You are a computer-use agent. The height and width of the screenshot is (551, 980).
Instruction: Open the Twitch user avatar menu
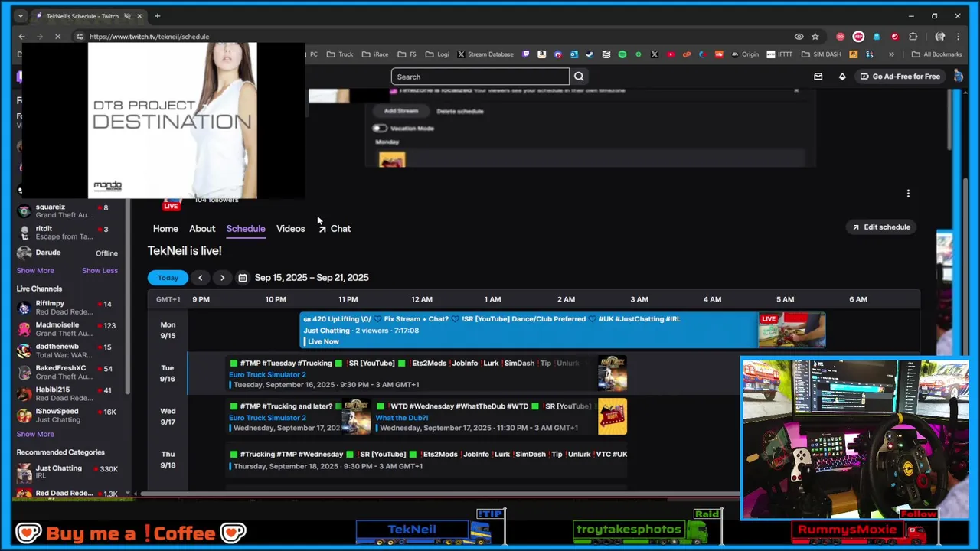(957, 77)
